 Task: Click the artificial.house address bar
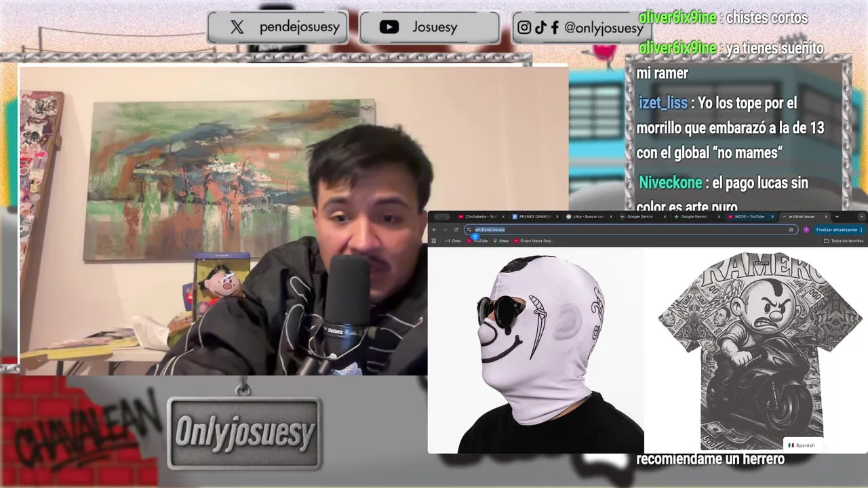[x=631, y=230]
